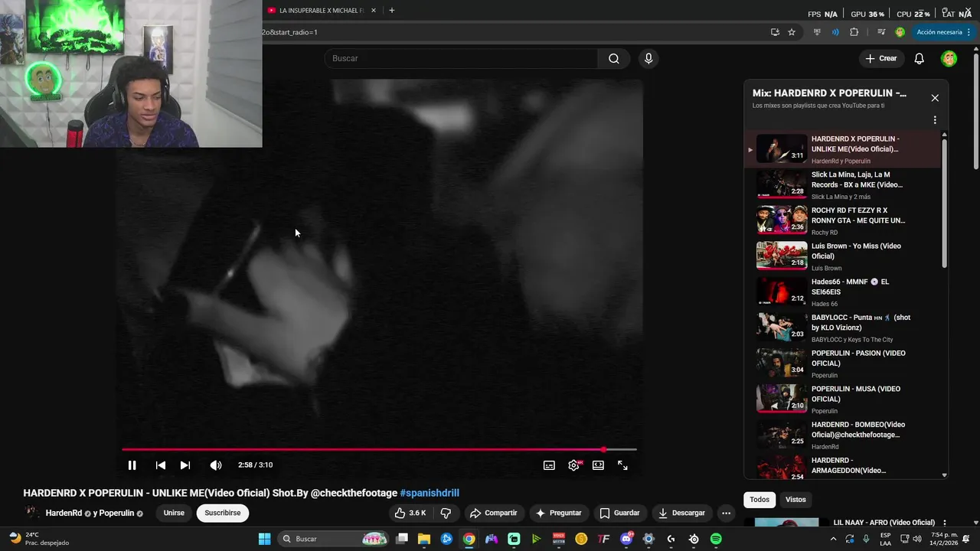
Task: Select POPERULIN - PASION video
Action: click(x=842, y=364)
